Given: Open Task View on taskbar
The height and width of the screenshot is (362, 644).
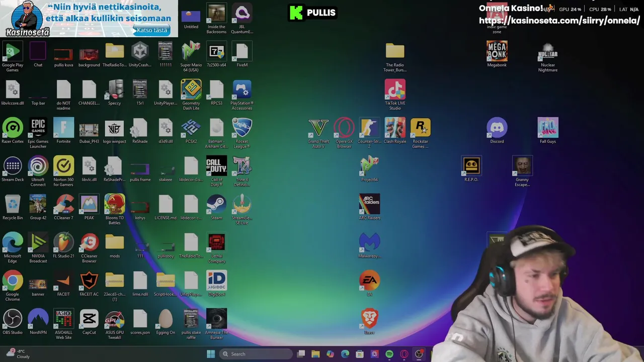Looking at the screenshot, I should (301, 354).
